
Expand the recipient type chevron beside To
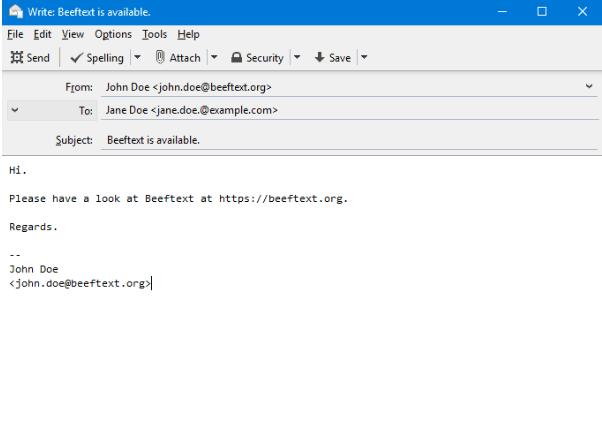[15, 110]
